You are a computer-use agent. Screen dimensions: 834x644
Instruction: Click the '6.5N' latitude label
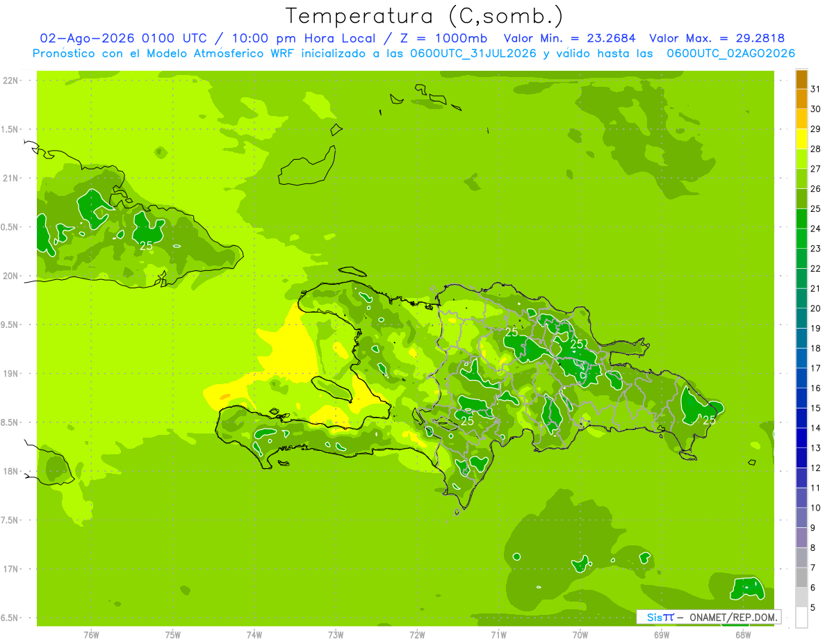coord(10,618)
